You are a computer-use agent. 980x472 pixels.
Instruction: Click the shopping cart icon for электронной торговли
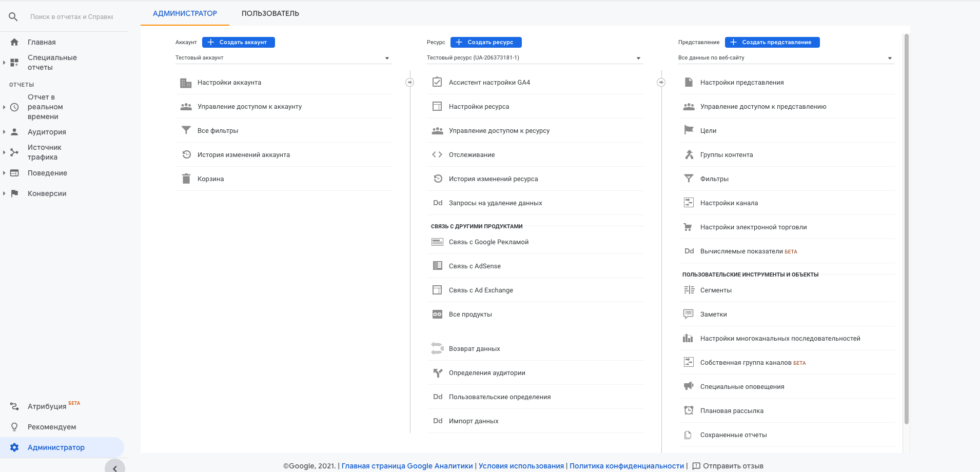coord(689,227)
